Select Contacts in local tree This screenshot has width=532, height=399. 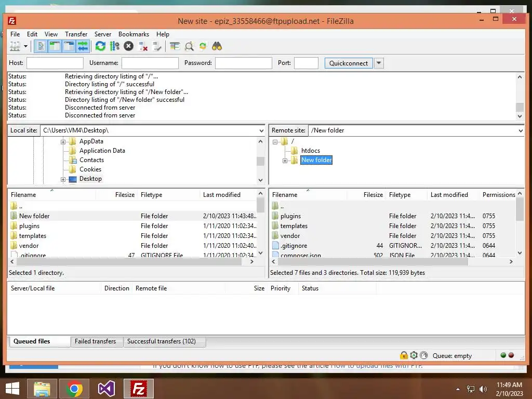(x=91, y=160)
